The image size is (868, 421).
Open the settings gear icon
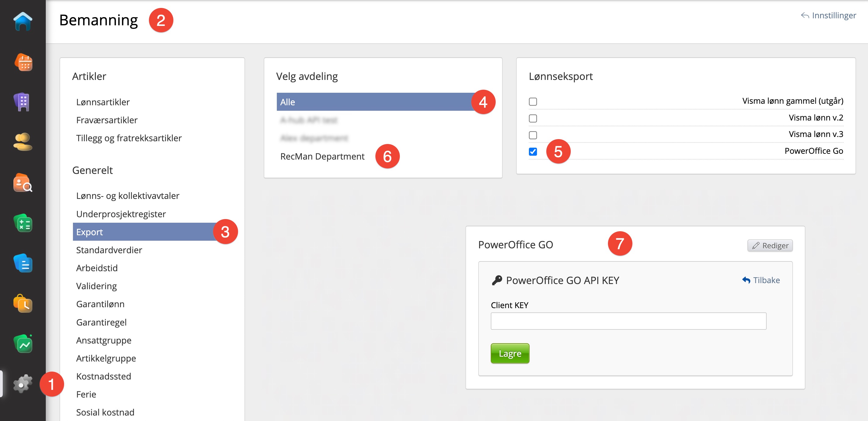pyautogui.click(x=23, y=383)
